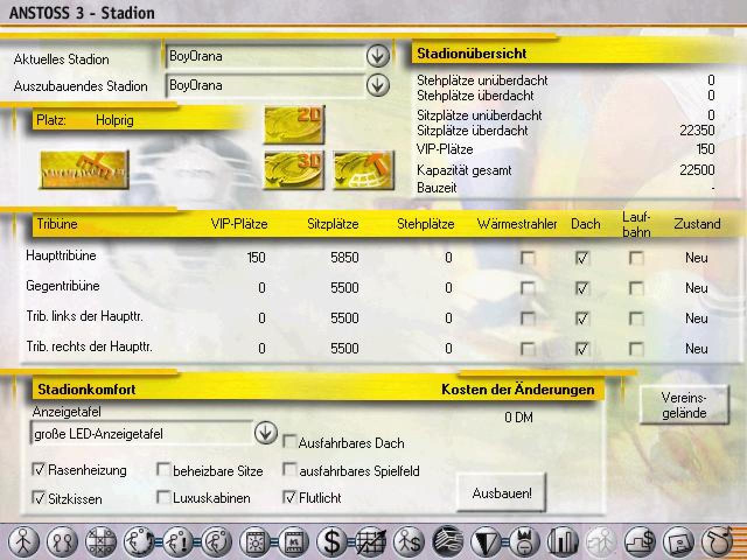The image size is (747, 560).
Task: Open the X and O tactics board icon
Action: click(x=101, y=542)
